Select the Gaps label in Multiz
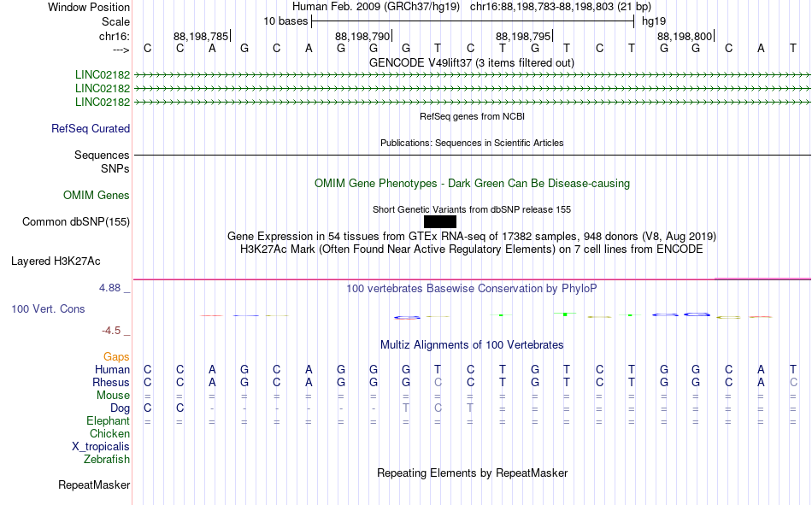Screen dimensions: 812x505 click(116, 357)
